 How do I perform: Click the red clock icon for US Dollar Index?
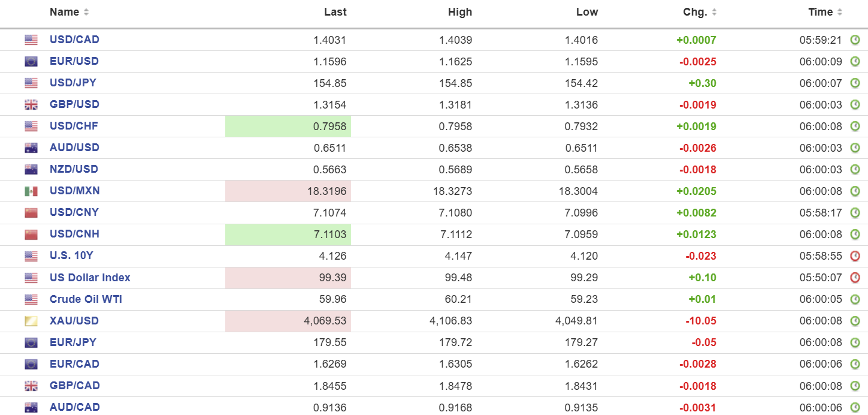coord(855,278)
